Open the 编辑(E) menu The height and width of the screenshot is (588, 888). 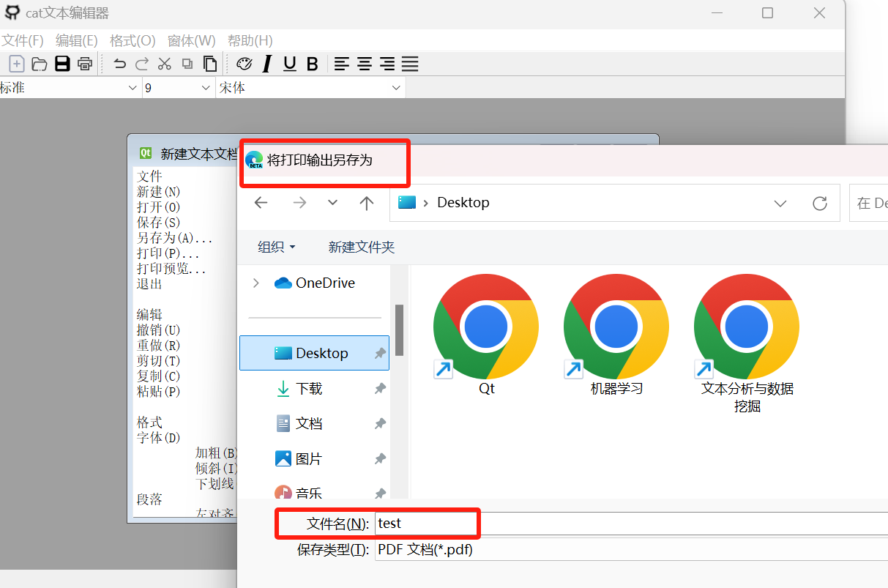[x=77, y=40]
